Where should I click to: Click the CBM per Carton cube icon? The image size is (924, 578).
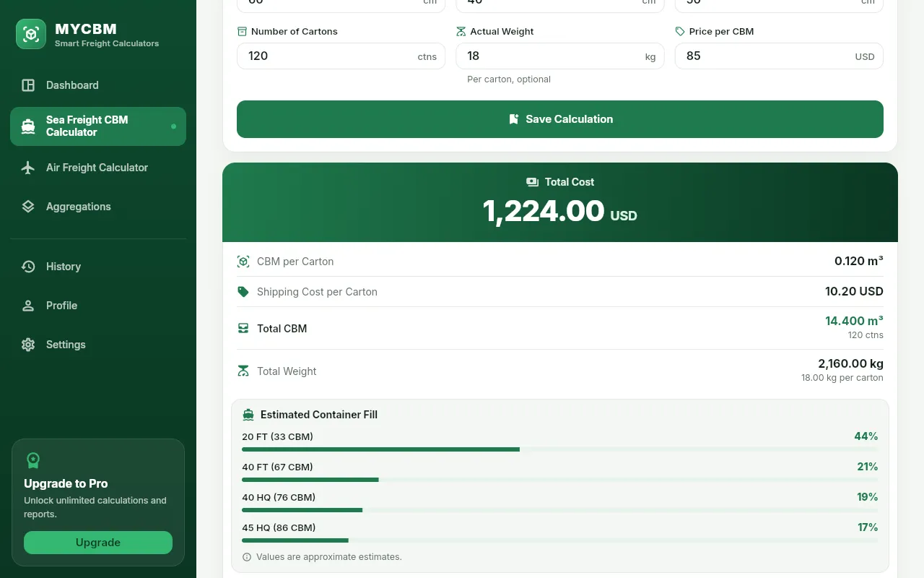[x=243, y=262]
